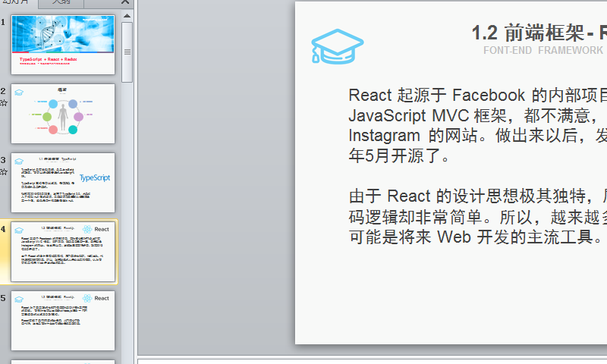607x364 pixels.
Task: Click the animation star icon beside slide 3
Action: coord(4,171)
